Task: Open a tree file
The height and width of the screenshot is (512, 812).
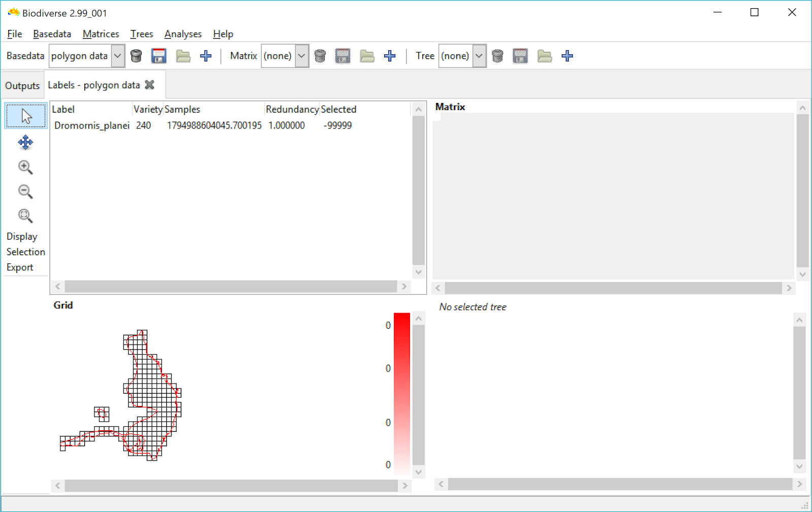Action: point(544,56)
